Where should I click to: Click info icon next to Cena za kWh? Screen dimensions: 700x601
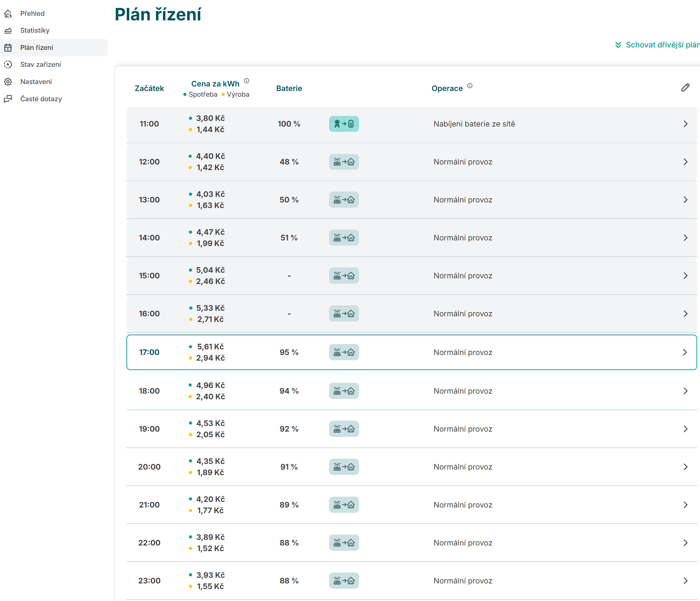247,81
